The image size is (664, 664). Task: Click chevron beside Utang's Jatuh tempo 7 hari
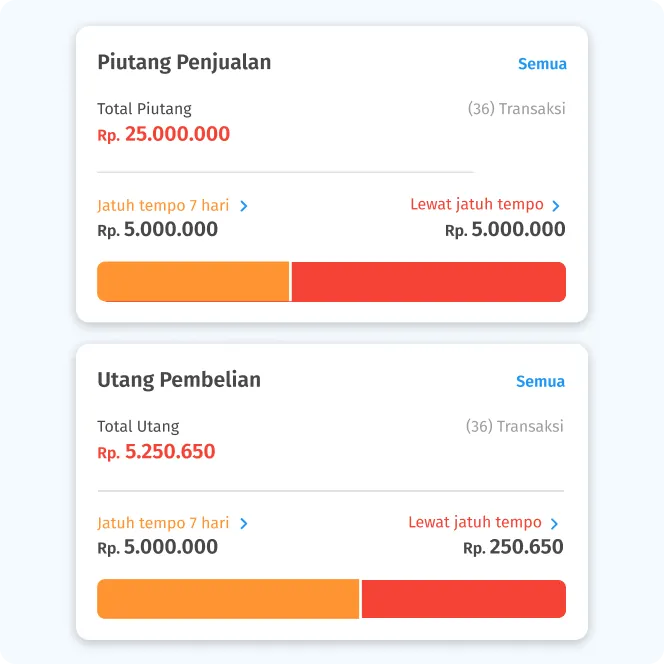click(x=244, y=523)
